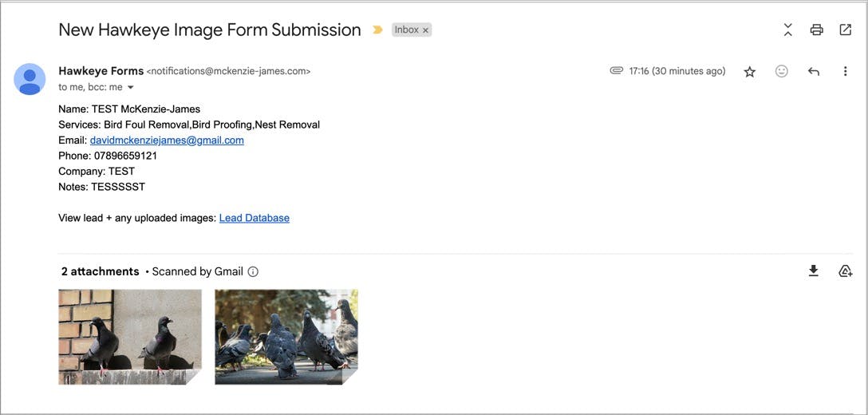Screen dimensions: 868x415
Task: Add an emoji reaction to the message
Action: coord(782,71)
